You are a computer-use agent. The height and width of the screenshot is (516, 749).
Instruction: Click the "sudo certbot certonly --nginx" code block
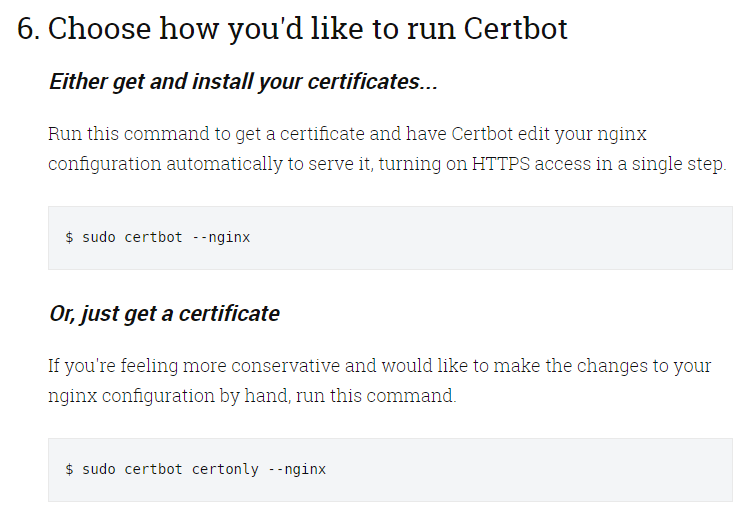click(x=390, y=469)
